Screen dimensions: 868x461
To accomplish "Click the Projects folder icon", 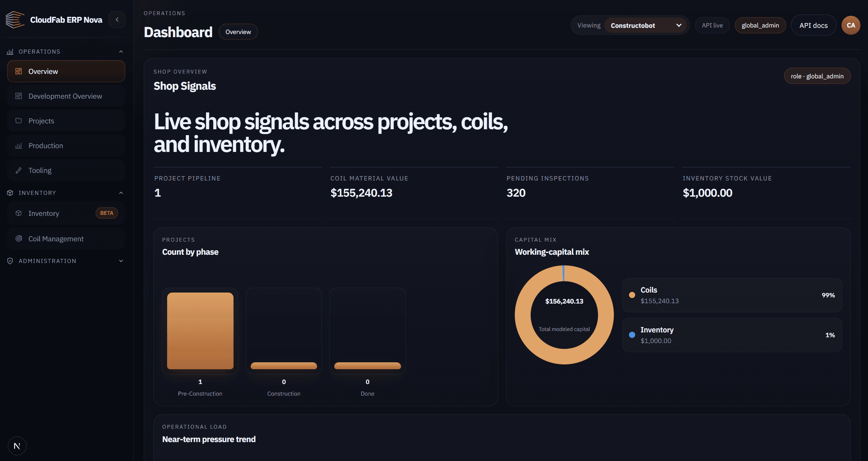I will click(19, 121).
